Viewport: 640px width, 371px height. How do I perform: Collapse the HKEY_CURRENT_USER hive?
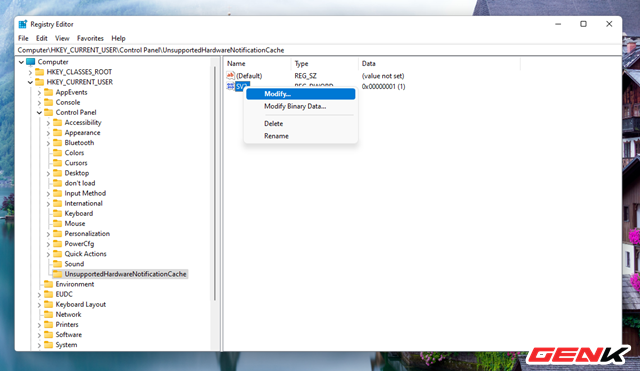pyautogui.click(x=30, y=82)
